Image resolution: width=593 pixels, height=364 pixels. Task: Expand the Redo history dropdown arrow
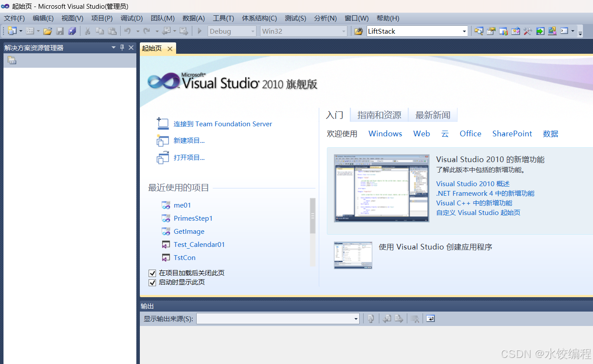tap(157, 31)
